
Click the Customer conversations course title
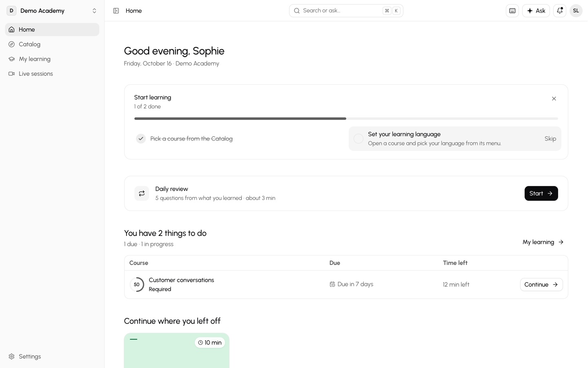[181, 280]
